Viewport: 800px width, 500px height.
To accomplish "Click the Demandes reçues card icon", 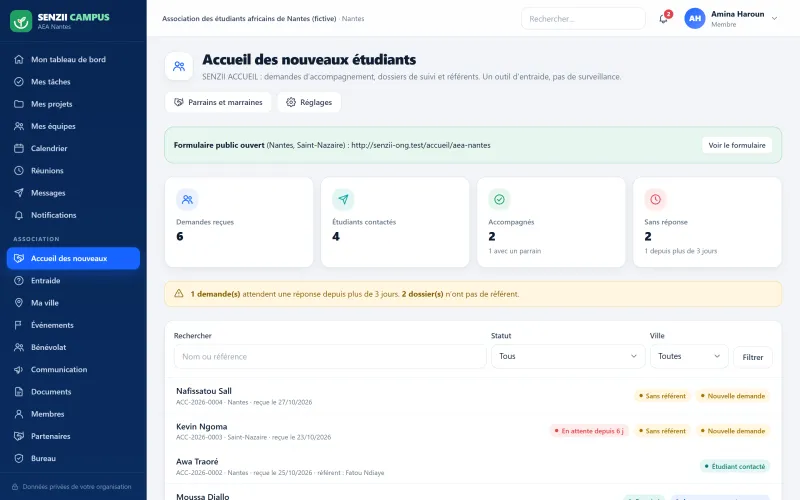I will tap(187, 199).
